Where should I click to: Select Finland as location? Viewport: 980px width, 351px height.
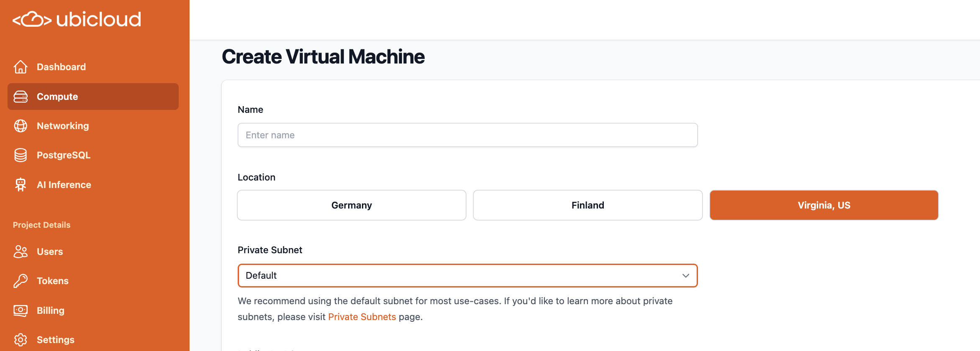pos(587,205)
